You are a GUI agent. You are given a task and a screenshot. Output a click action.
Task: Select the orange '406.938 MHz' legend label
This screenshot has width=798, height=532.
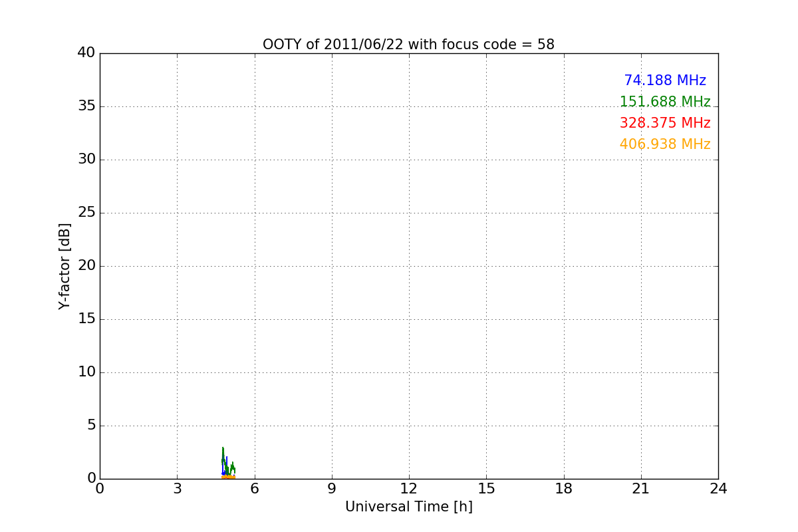pyautogui.click(x=665, y=144)
